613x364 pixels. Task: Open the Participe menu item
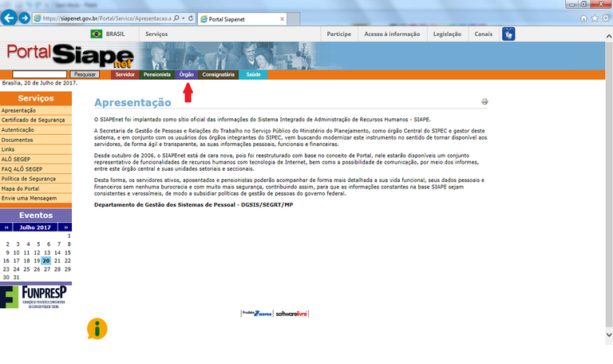pyautogui.click(x=339, y=34)
